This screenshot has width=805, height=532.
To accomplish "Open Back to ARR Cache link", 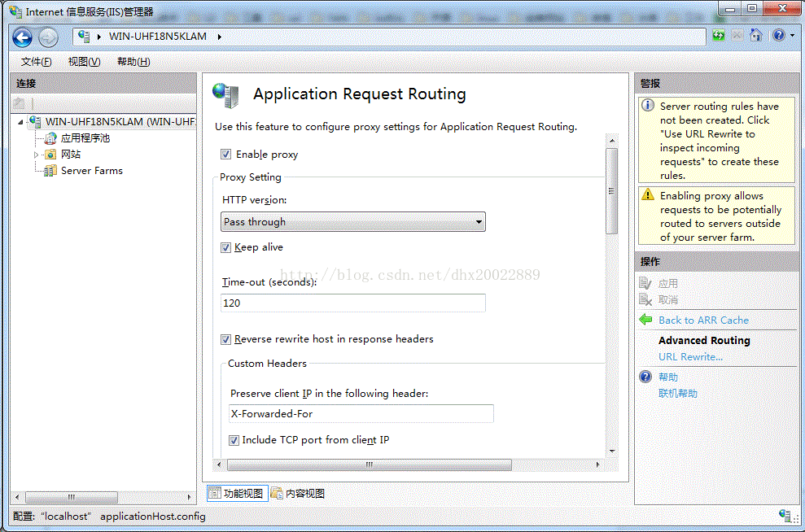I will tap(704, 321).
